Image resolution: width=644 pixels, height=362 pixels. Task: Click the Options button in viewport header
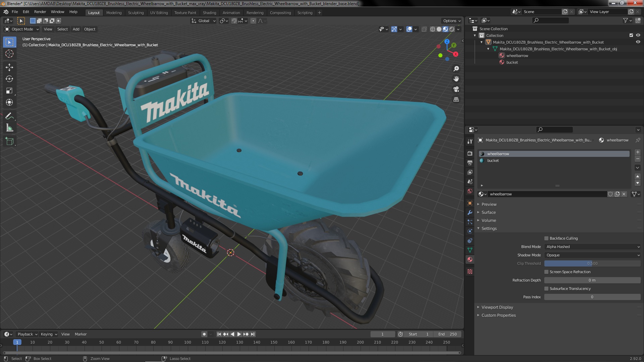pyautogui.click(x=452, y=21)
